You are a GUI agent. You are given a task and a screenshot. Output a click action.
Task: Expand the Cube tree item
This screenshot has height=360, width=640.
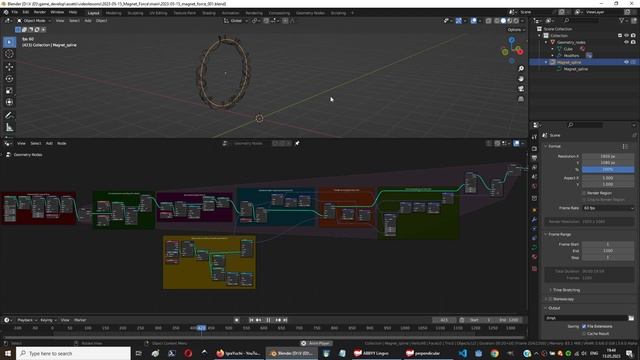click(553, 49)
